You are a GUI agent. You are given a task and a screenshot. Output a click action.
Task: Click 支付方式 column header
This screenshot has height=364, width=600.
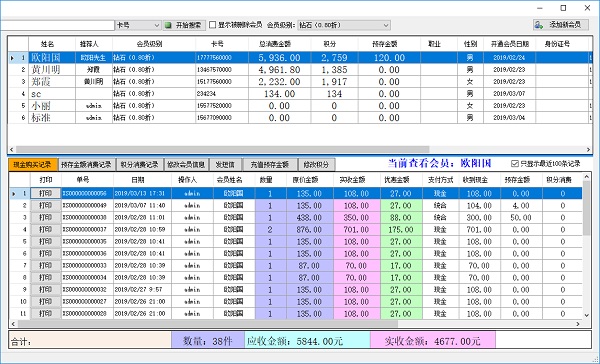pyautogui.click(x=440, y=180)
